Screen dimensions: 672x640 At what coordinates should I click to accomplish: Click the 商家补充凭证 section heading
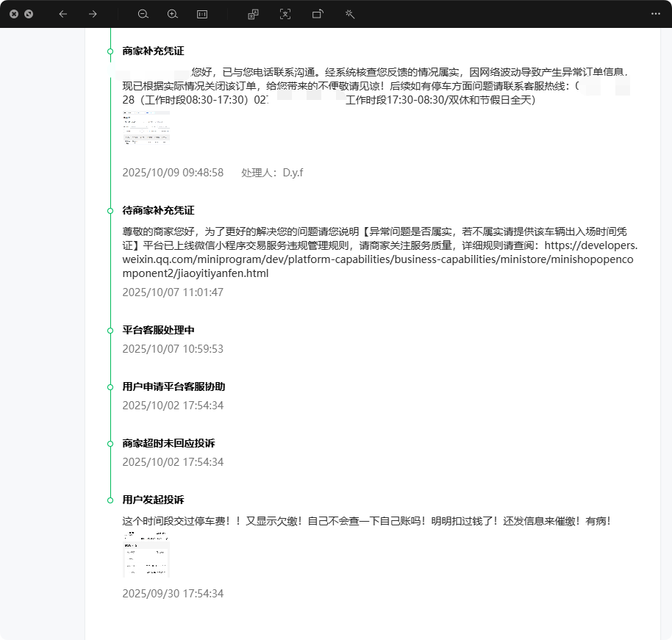(x=153, y=51)
